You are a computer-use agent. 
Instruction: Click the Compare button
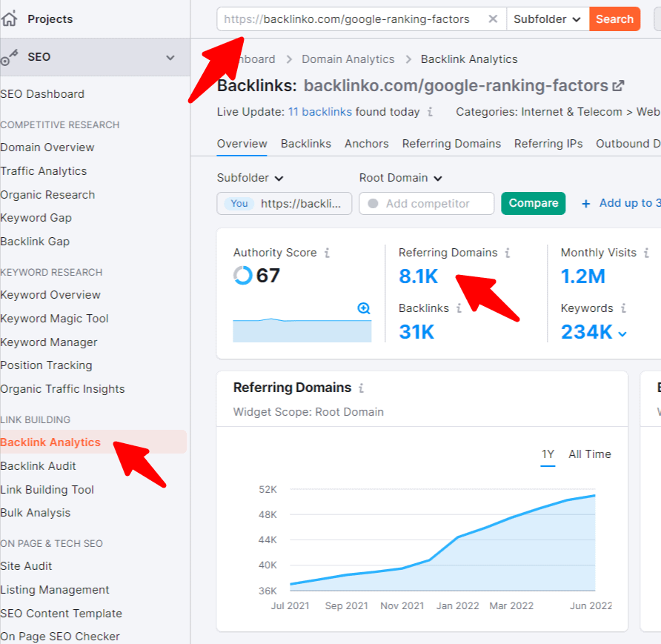(x=533, y=202)
